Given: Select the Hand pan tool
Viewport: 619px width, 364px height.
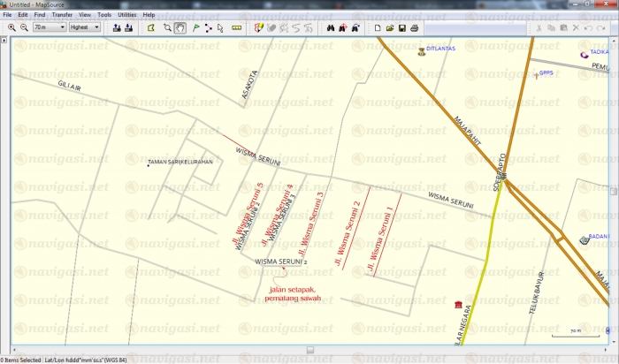Looking at the screenshot, I should coord(180,27).
